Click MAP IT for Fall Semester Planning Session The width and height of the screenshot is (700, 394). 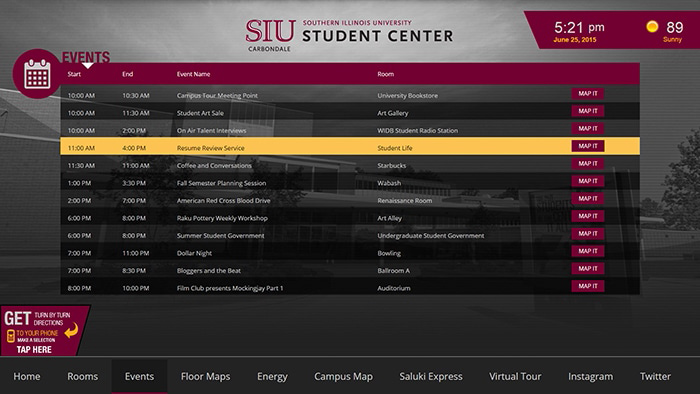click(588, 181)
